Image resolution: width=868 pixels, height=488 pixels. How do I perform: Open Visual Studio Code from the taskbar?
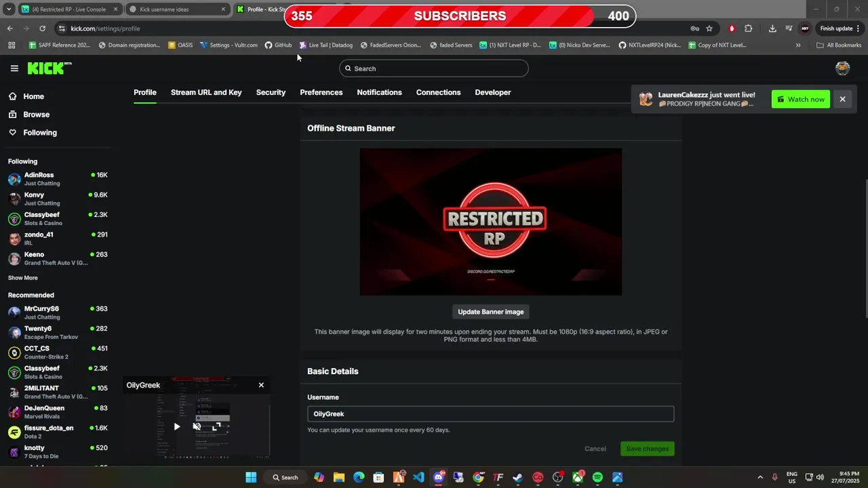coord(418,477)
